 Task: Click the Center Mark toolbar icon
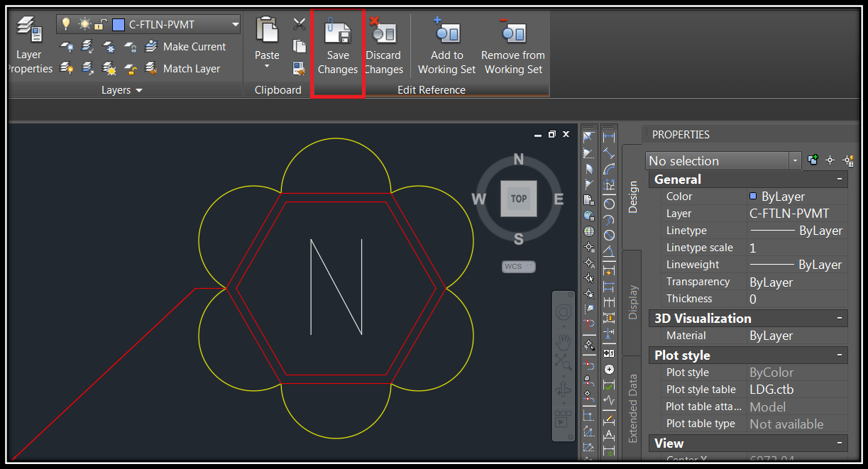[609, 369]
